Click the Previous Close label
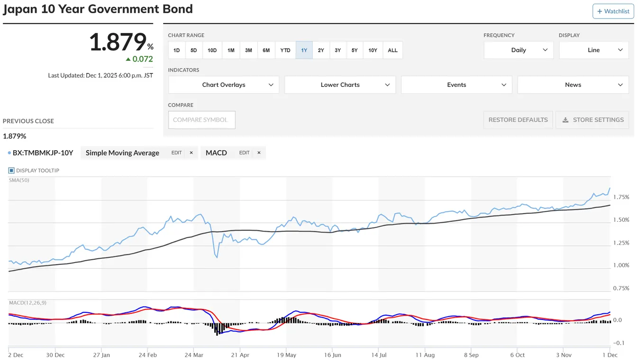This screenshot has height=364, width=638. (28, 121)
